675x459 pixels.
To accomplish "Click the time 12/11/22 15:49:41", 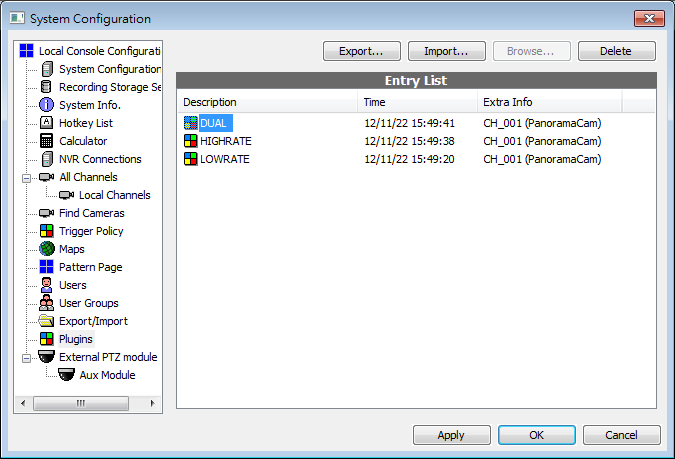I will pyautogui.click(x=409, y=123).
